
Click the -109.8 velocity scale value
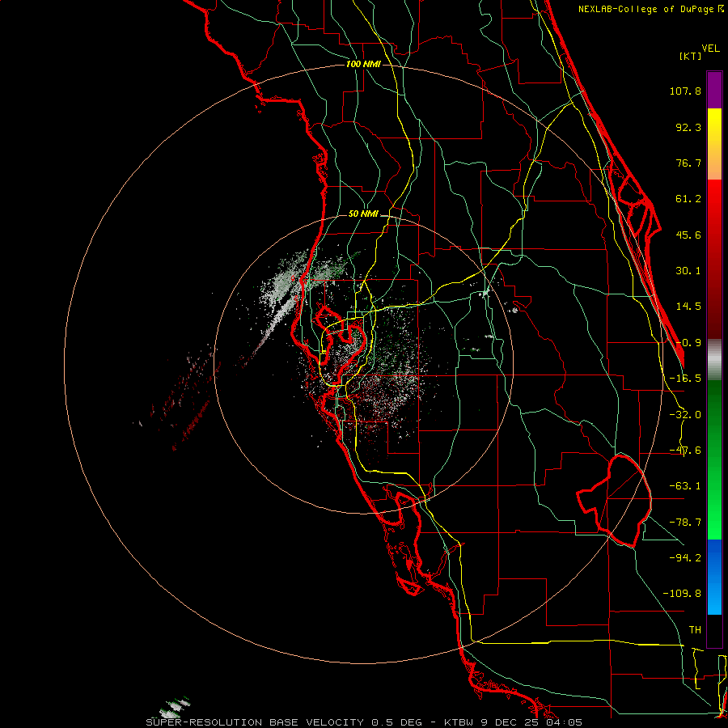pos(682,594)
